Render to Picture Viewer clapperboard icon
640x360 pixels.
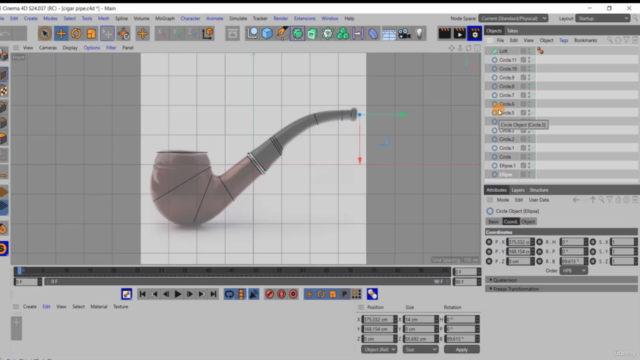pyautogui.click(x=459, y=33)
